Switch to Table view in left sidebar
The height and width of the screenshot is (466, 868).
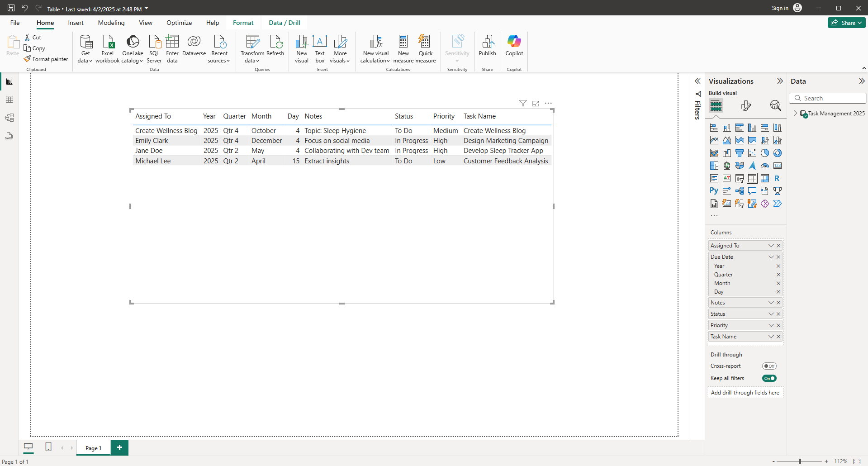(x=9, y=100)
